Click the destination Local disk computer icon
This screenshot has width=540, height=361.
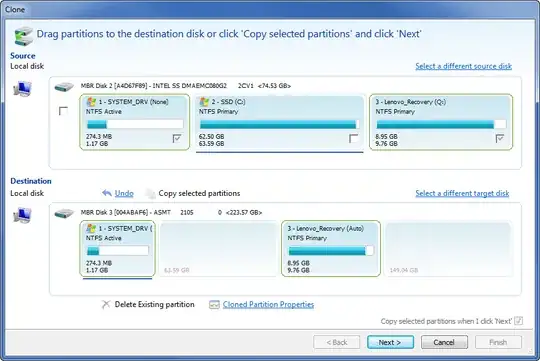(x=22, y=216)
